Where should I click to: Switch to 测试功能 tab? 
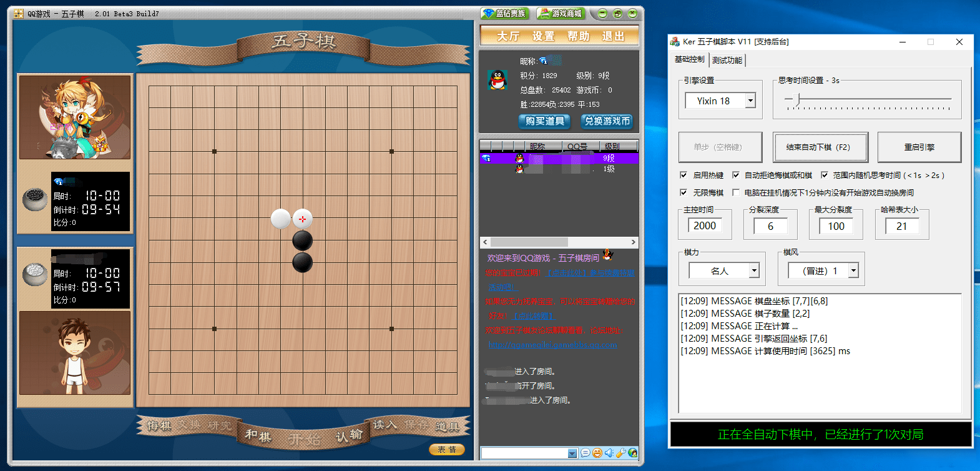(727, 60)
